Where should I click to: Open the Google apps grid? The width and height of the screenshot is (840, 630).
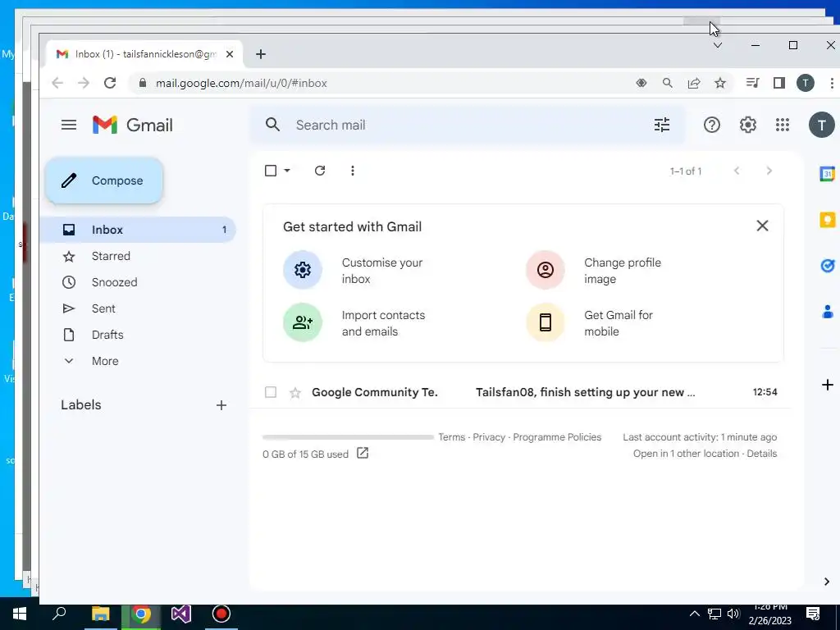pos(782,125)
